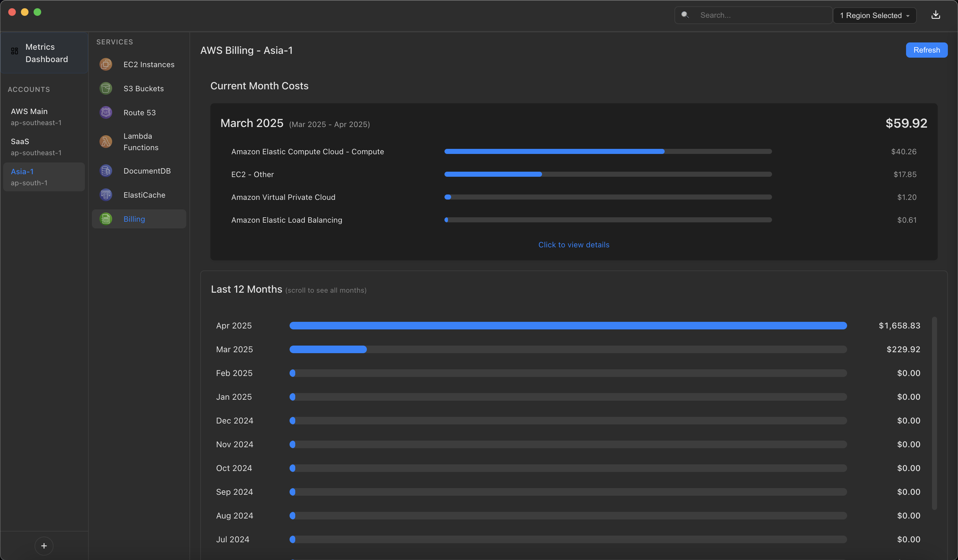Click the Mar 2025 monthly cost bar
Viewport: 958px width, 560px height.
pyautogui.click(x=568, y=349)
